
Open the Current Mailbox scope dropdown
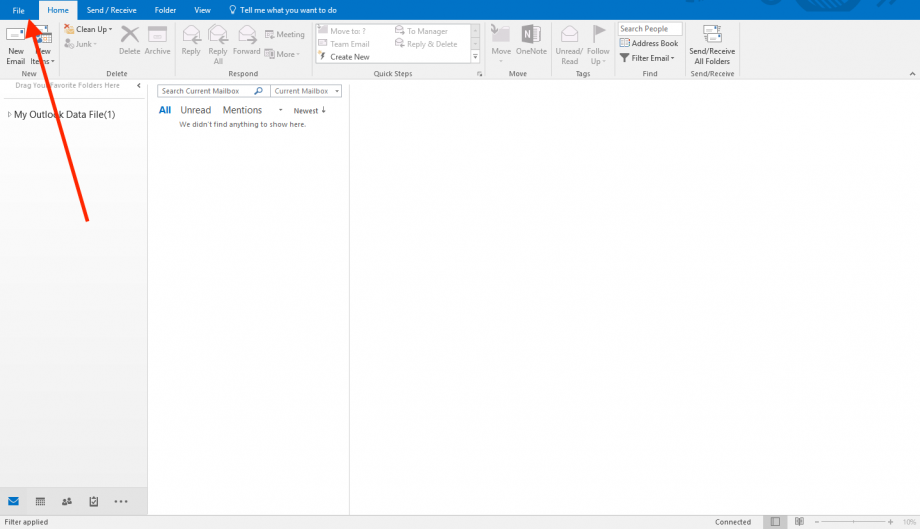click(x=306, y=91)
